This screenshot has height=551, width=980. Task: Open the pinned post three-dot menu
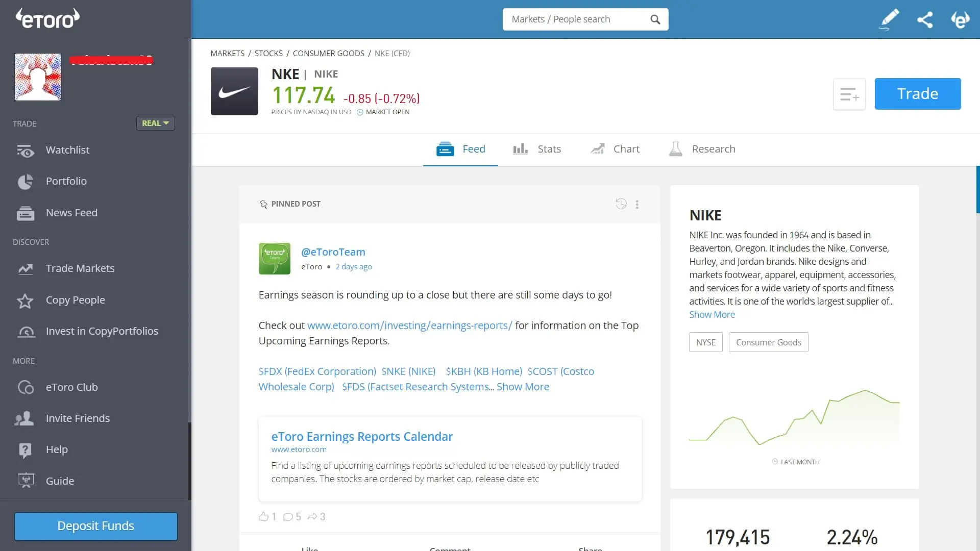636,204
